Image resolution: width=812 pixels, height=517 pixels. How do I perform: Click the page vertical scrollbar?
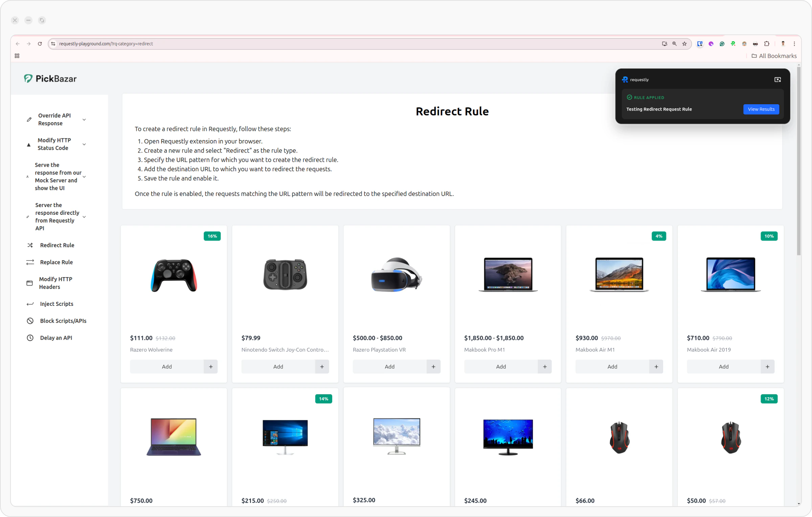coord(798,161)
